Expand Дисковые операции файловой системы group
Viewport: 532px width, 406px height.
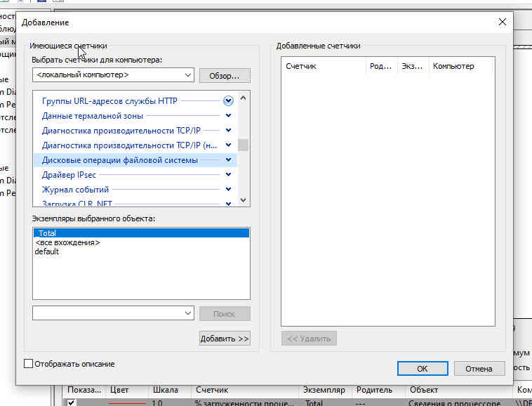click(228, 159)
